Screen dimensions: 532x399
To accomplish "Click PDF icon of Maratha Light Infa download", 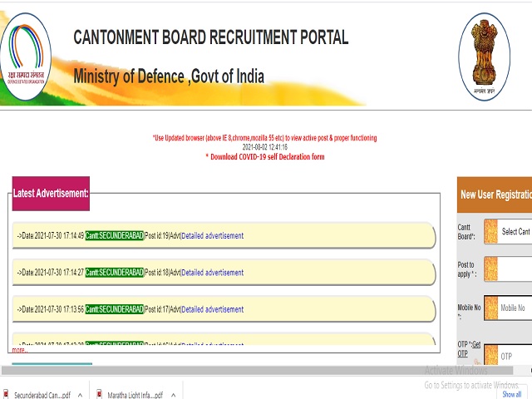I will 99,393.
